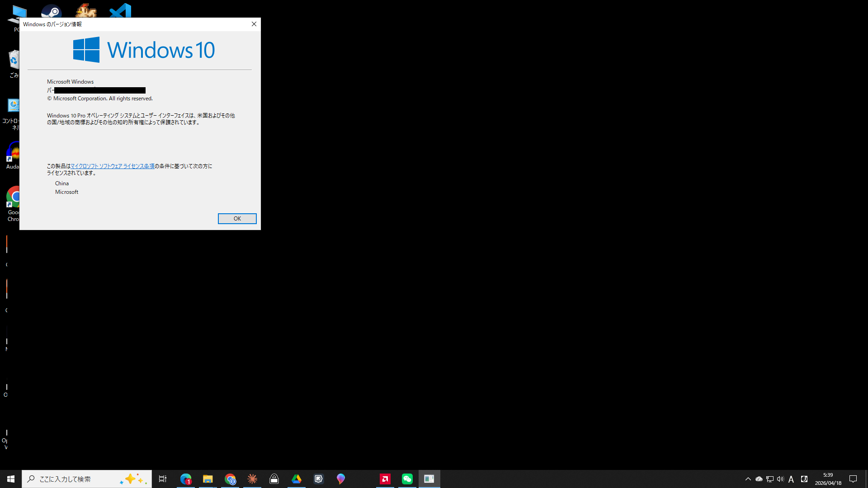Open the OneDrive cloud tray icon
Image resolution: width=868 pixels, height=488 pixels.
click(x=759, y=479)
